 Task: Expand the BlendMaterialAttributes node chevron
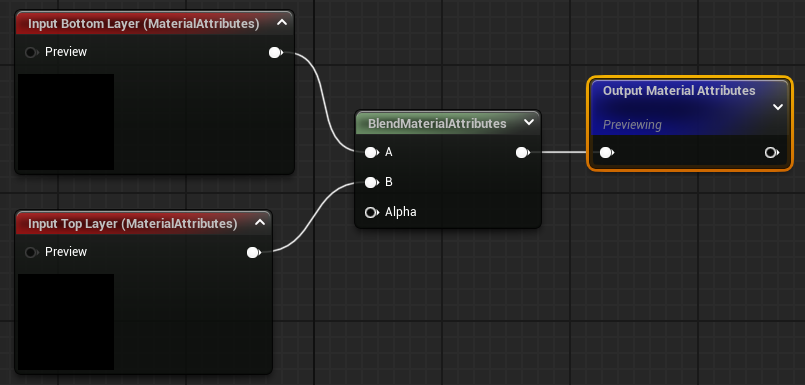pos(529,122)
